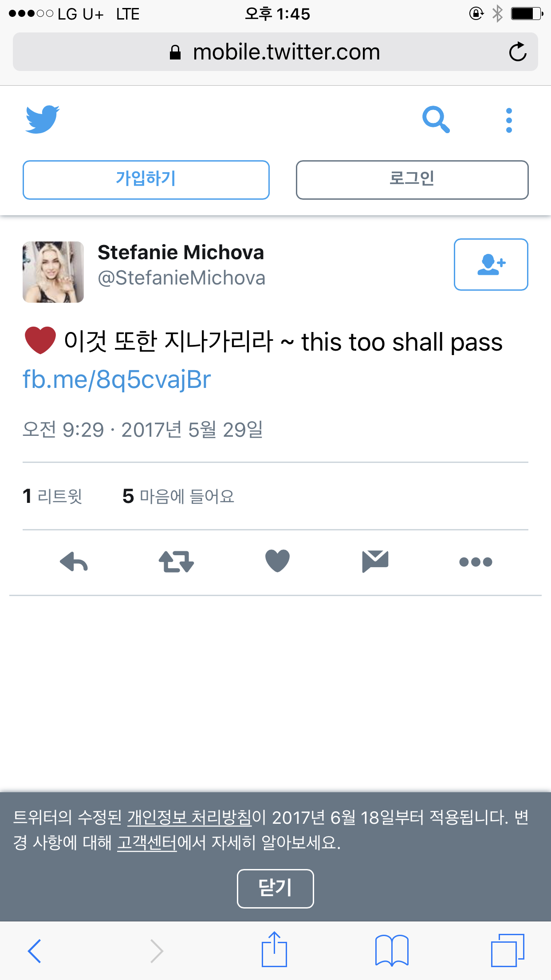Viewport: 551px width, 980px height.
Task: Like the tweet with the heart icon
Action: pos(277,561)
